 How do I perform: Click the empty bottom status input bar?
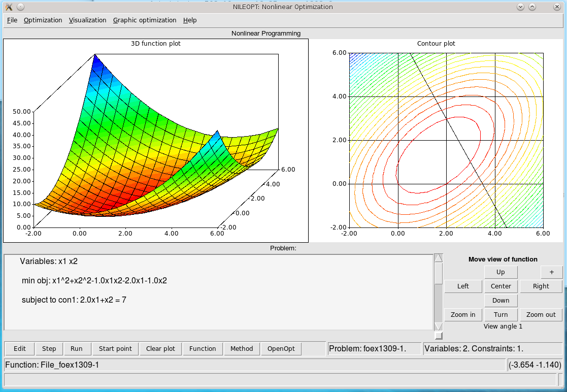pos(280,379)
